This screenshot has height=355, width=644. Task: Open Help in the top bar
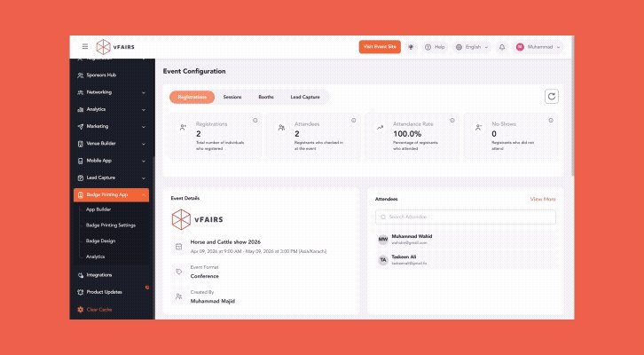click(434, 46)
